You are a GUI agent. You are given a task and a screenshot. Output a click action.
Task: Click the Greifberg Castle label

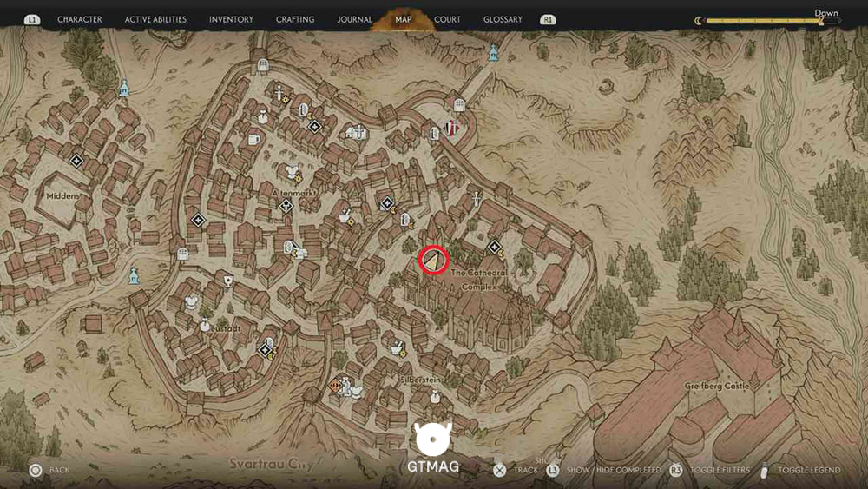(x=716, y=386)
